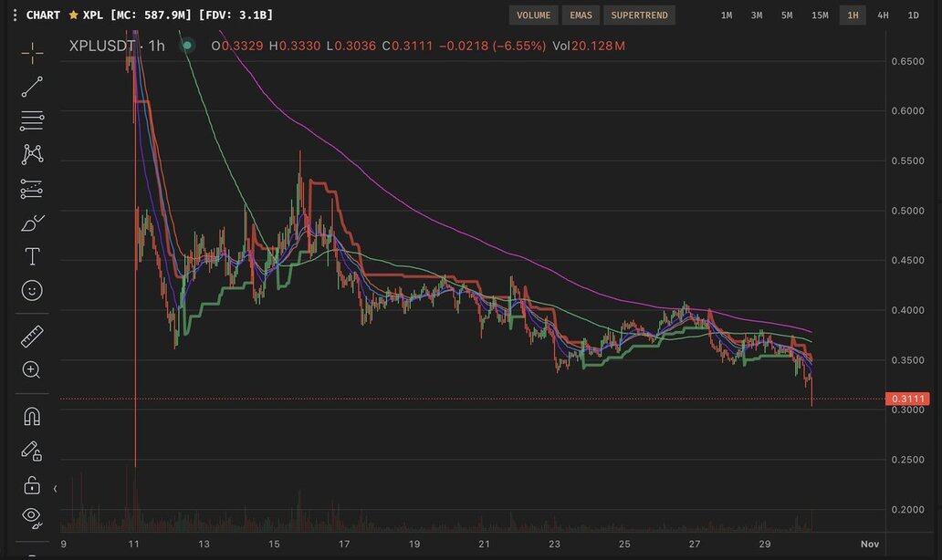Viewport: 942px width, 560px height.
Task: Open the emoji icons tool
Action: (x=32, y=290)
